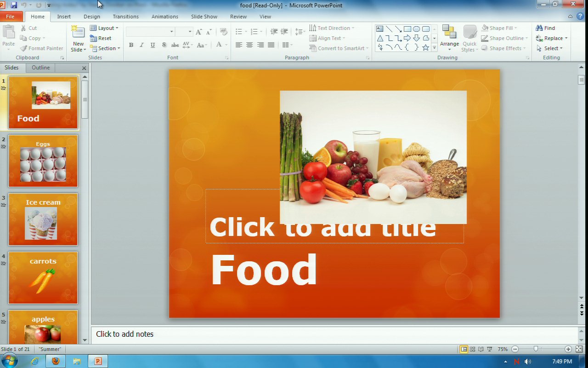This screenshot has height=368, width=588.
Task: Toggle Bold formatting
Action: point(131,45)
